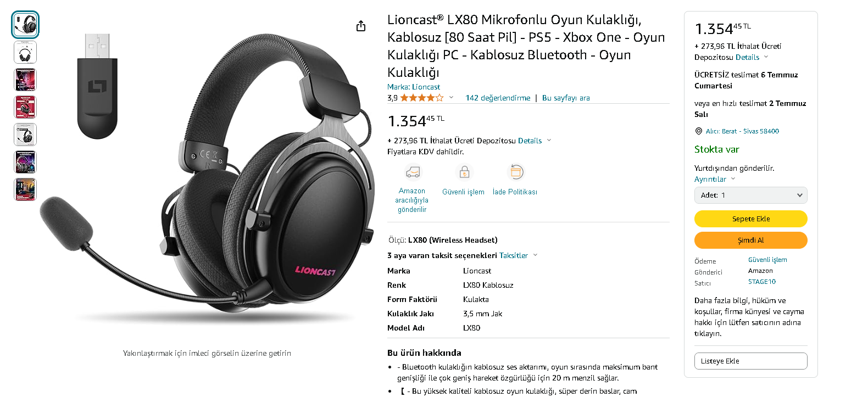Click location pin icon beside Berat address
Viewport: 868px width, 397px height.
[699, 131]
